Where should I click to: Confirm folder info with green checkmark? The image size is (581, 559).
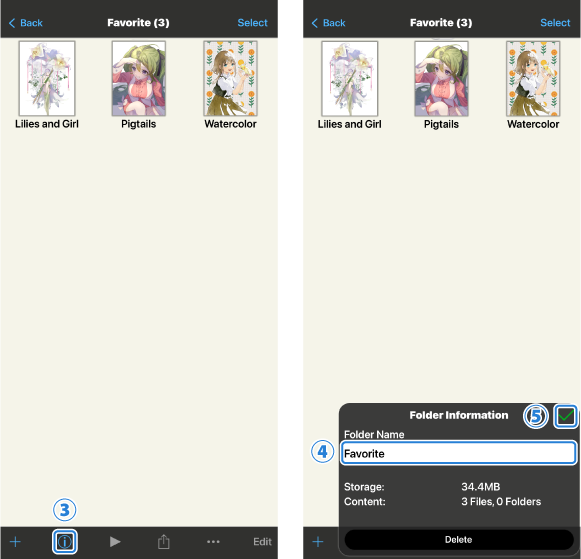[x=565, y=416]
